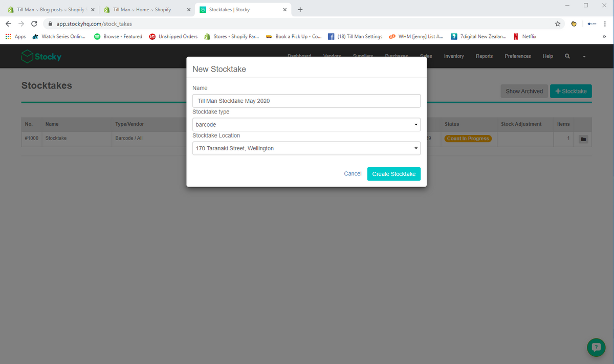Open the help chat bubble

(596, 347)
